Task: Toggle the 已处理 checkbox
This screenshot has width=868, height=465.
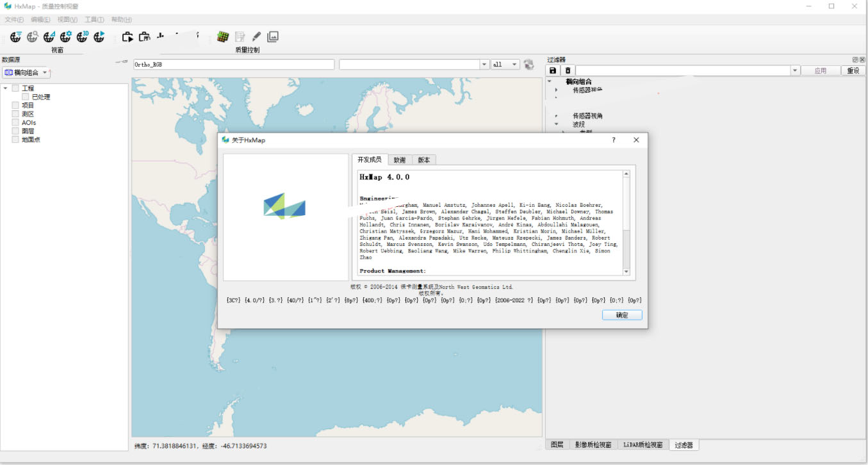Action: pyautogui.click(x=26, y=97)
